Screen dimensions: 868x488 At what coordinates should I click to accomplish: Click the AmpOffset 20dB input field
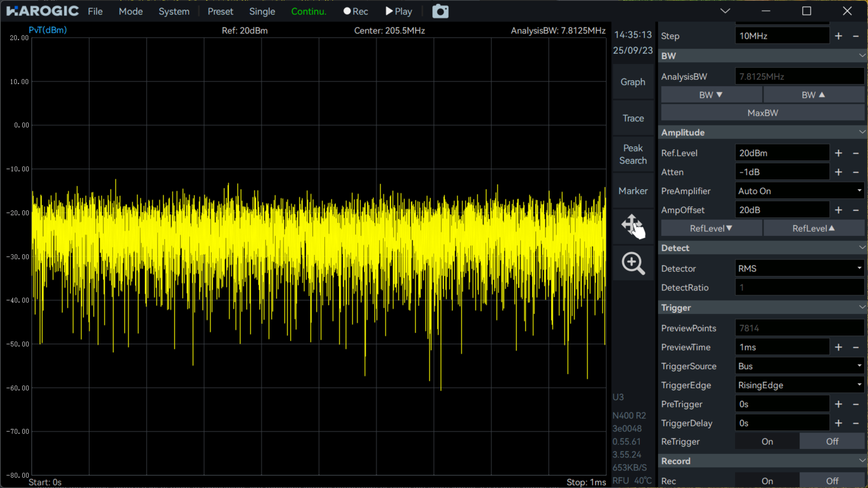click(x=782, y=210)
